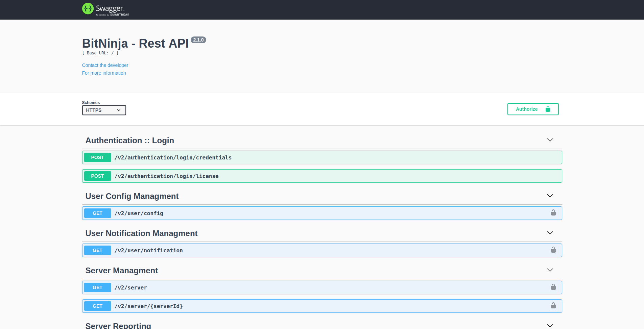The image size is (644, 329).
Task: Click the User Notification Managment heading
Action: pyautogui.click(x=141, y=233)
